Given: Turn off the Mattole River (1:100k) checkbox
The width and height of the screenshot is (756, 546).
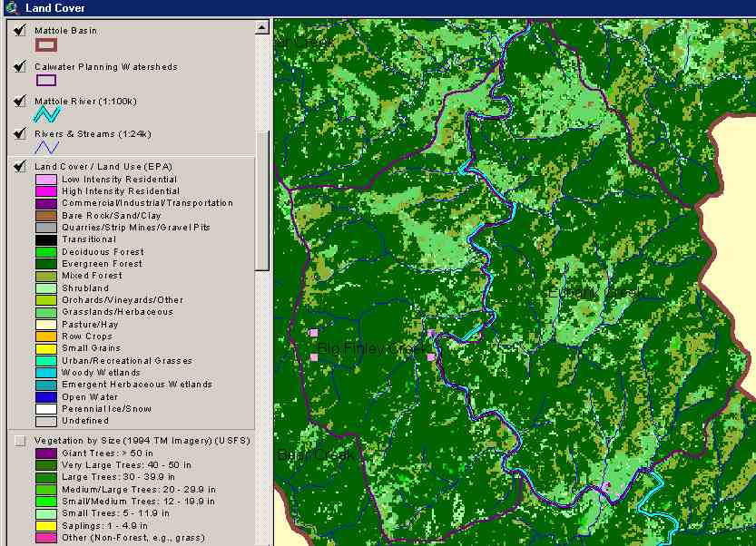Looking at the screenshot, I should (x=19, y=101).
